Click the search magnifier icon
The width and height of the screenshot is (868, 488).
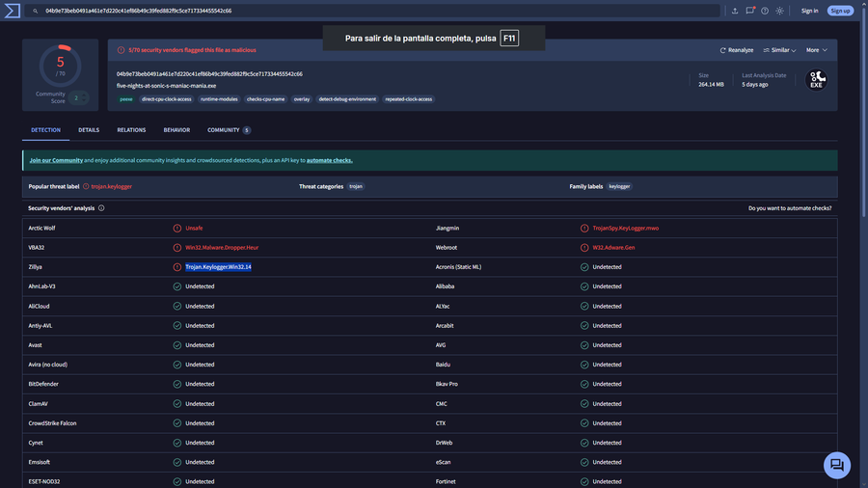(x=35, y=11)
